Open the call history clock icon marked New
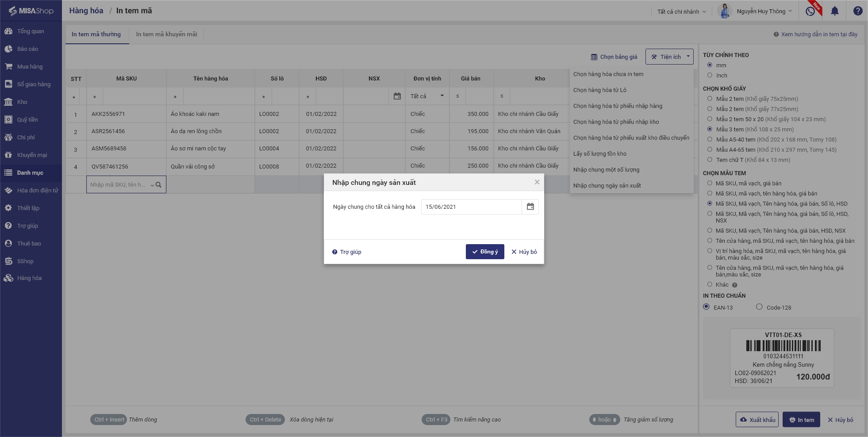 coord(810,11)
